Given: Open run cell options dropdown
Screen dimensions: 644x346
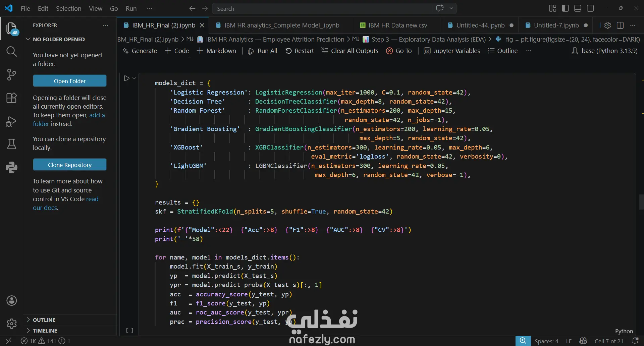Looking at the screenshot, I should (x=134, y=78).
